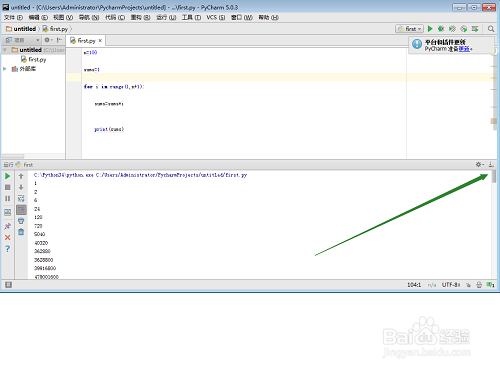Open the Edit (编辑) menu
500x370 pixels.
(x=38, y=17)
